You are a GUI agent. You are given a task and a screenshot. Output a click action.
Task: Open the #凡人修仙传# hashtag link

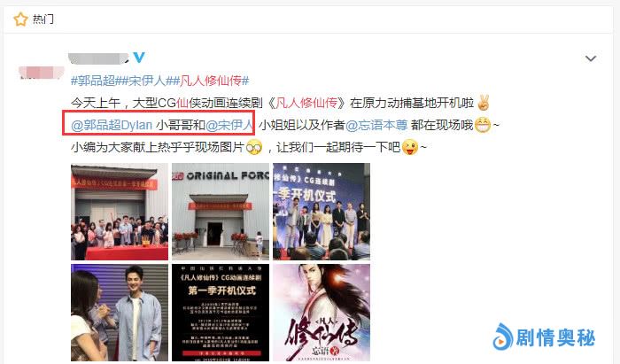(211, 81)
